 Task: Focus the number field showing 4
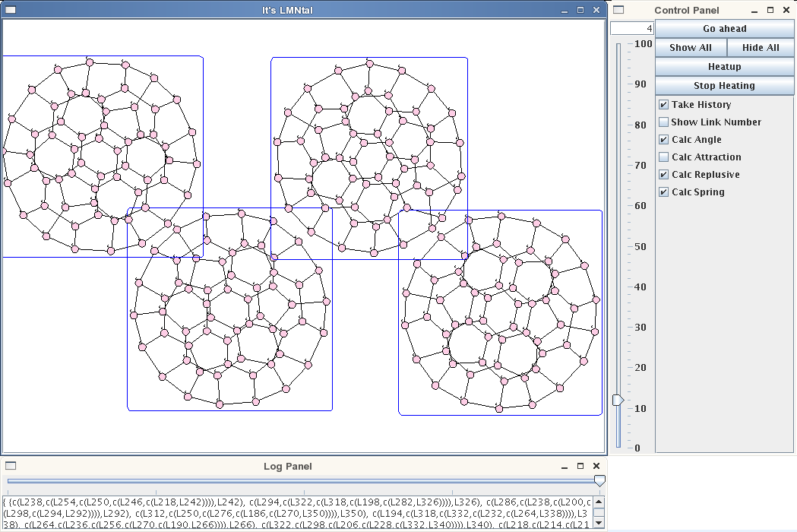click(x=631, y=29)
